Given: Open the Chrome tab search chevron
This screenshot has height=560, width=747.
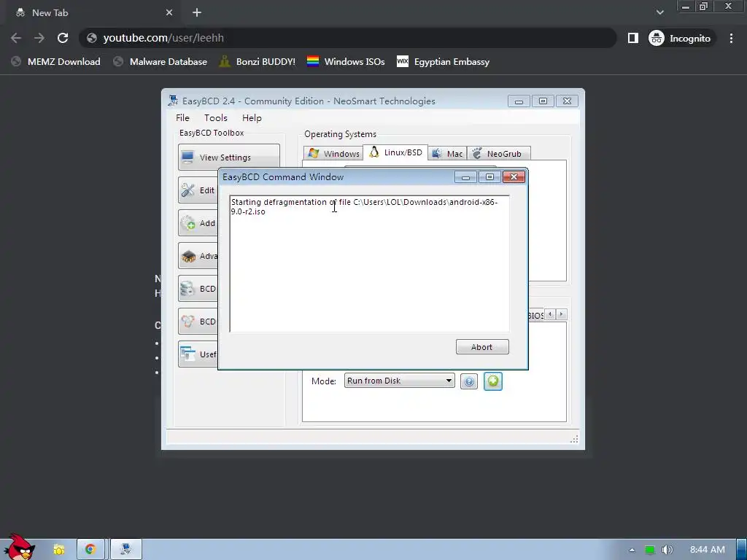Looking at the screenshot, I should pyautogui.click(x=659, y=12).
